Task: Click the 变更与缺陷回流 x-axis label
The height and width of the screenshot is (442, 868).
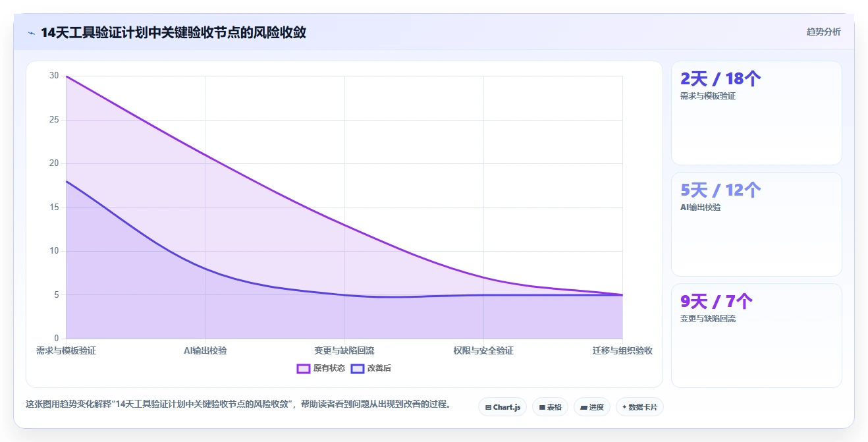Action: coord(344,350)
